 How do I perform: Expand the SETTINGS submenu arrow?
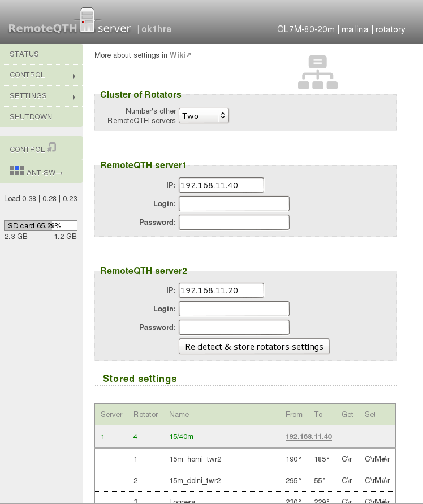[x=74, y=97]
